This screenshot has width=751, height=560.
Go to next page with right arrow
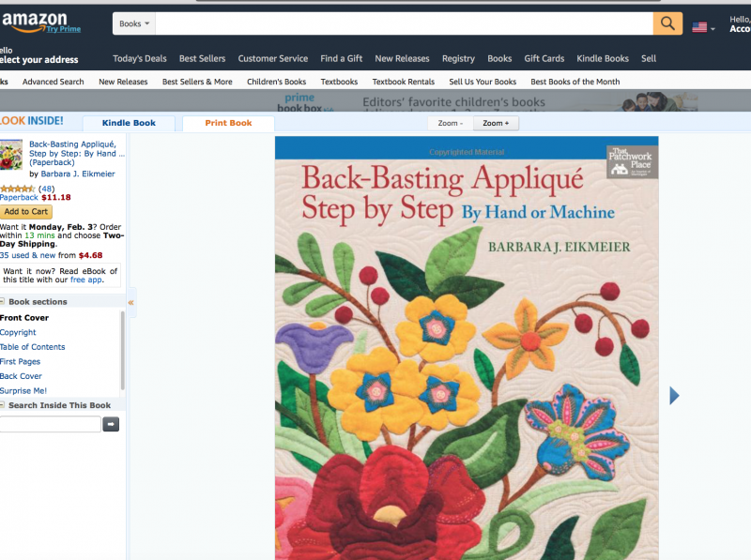tap(674, 396)
